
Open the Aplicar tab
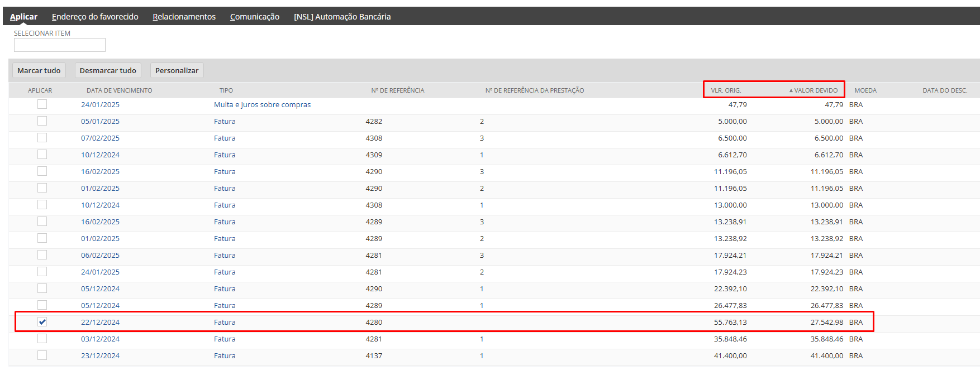[x=23, y=17]
